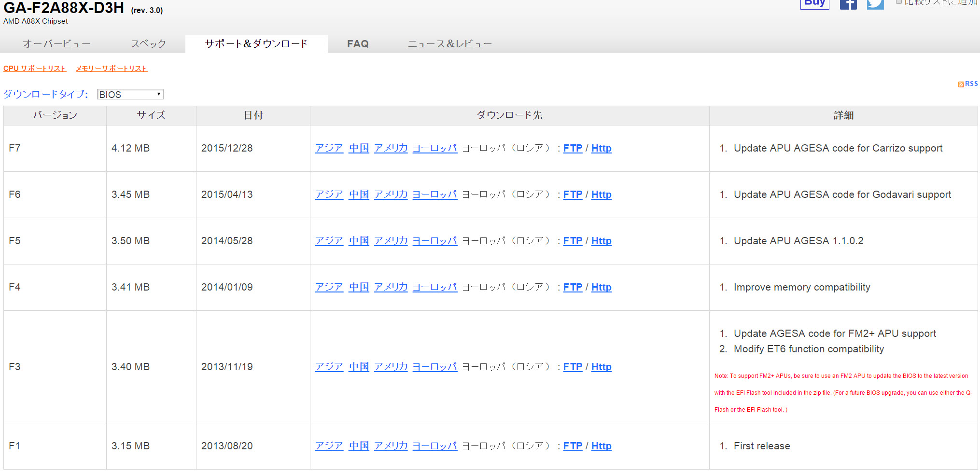The image size is (980, 472).
Task: Click 'Update APU AGESA 1.1.0.2' text
Action: click(x=798, y=241)
